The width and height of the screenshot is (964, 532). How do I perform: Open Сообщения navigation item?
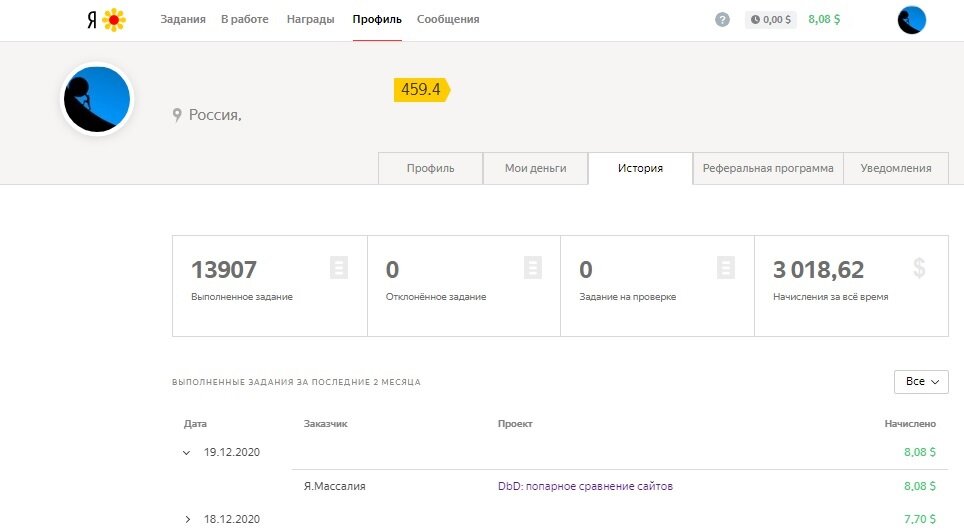[x=448, y=19]
